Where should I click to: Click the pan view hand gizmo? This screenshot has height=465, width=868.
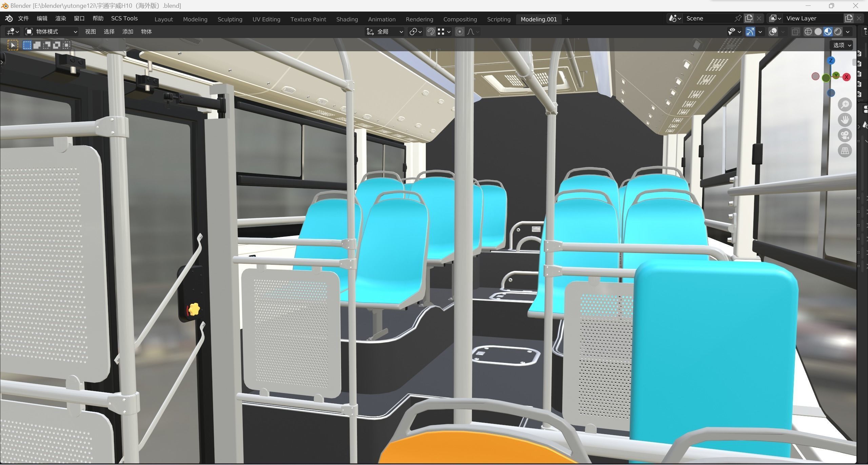(845, 120)
